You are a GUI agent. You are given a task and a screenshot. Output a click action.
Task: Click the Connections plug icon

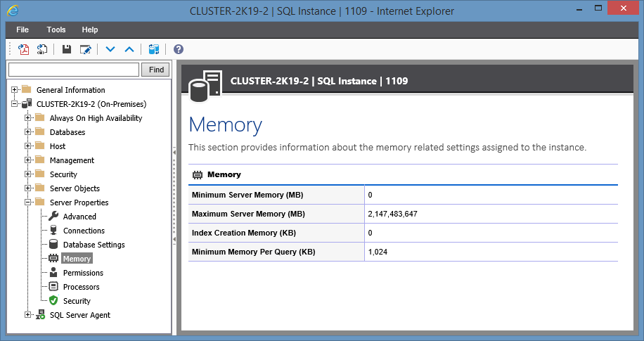pos(53,230)
